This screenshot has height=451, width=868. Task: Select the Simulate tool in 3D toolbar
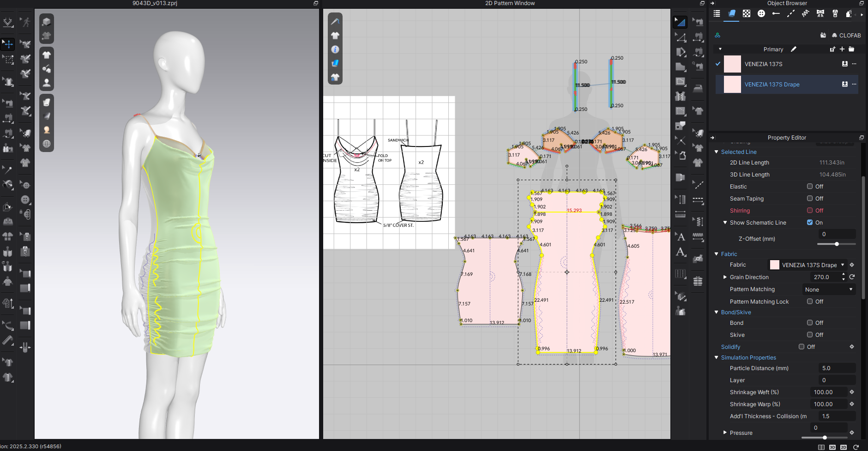tap(8, 22)
